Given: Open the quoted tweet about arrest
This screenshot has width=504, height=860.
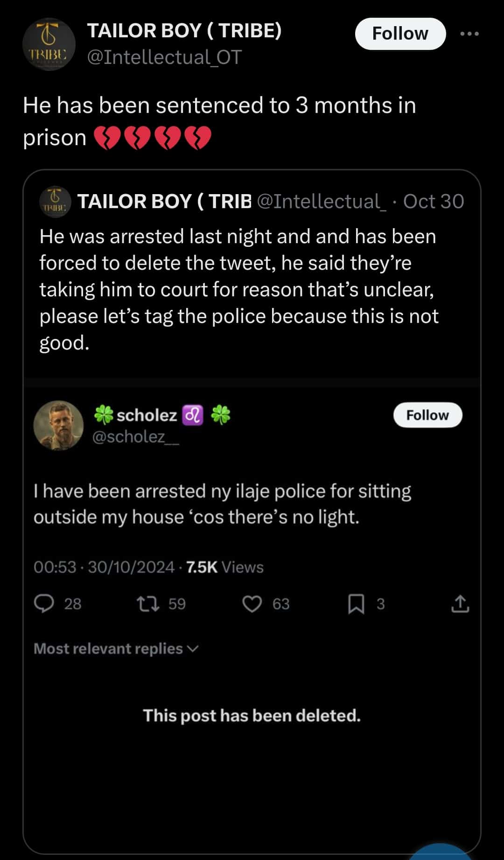Looking at the screenshot, I should (x=238, y=289).
